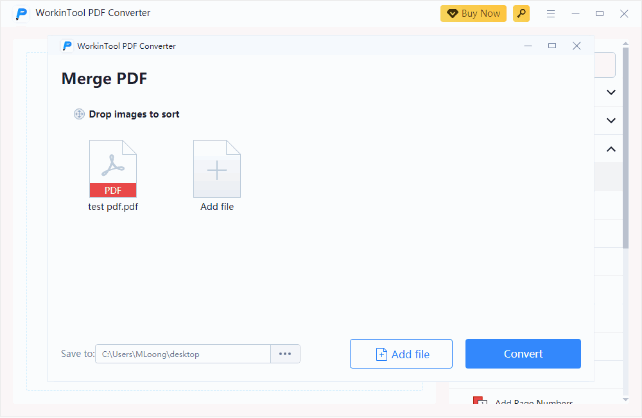This screenshot has height=418, width=642.
Task: Select the test pdf.pdf file thumbnail
Action: tap(113, 169)
